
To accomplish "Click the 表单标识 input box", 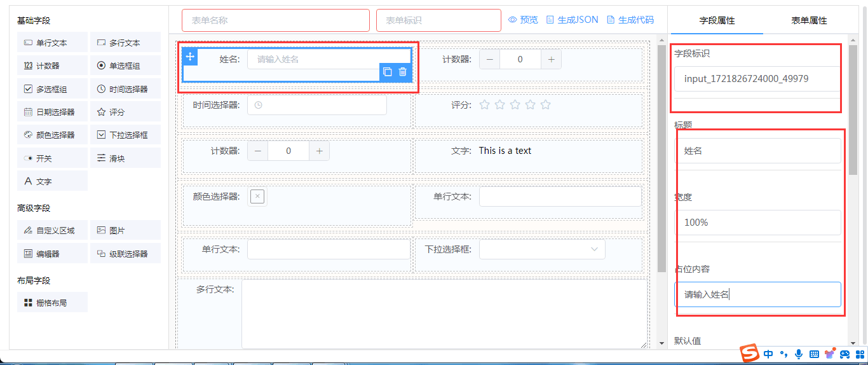I will click(439, 20).
